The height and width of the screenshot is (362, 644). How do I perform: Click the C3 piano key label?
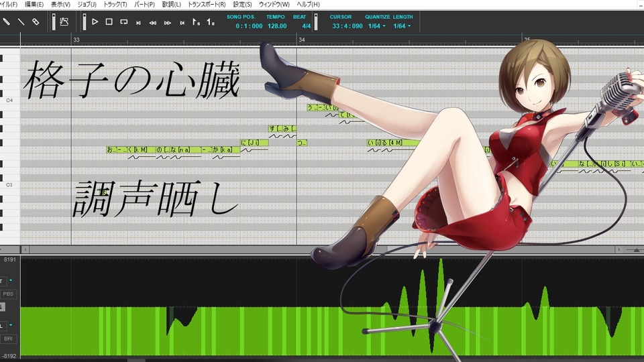pos(9,185)
